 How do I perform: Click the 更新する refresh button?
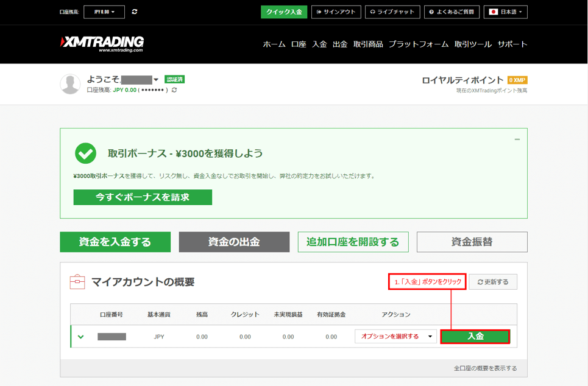click(493, 282)
